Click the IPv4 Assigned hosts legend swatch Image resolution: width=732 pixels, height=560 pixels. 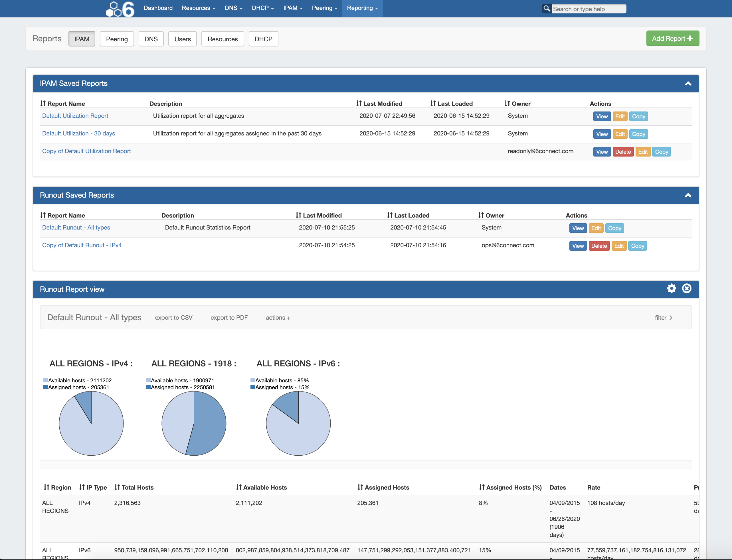[46, 387]
